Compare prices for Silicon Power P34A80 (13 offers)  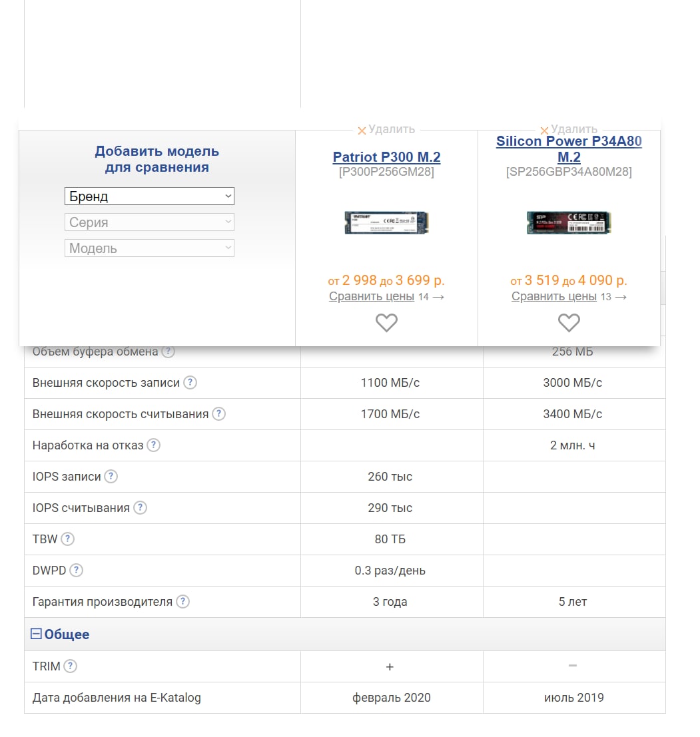[x=553, y=296]
